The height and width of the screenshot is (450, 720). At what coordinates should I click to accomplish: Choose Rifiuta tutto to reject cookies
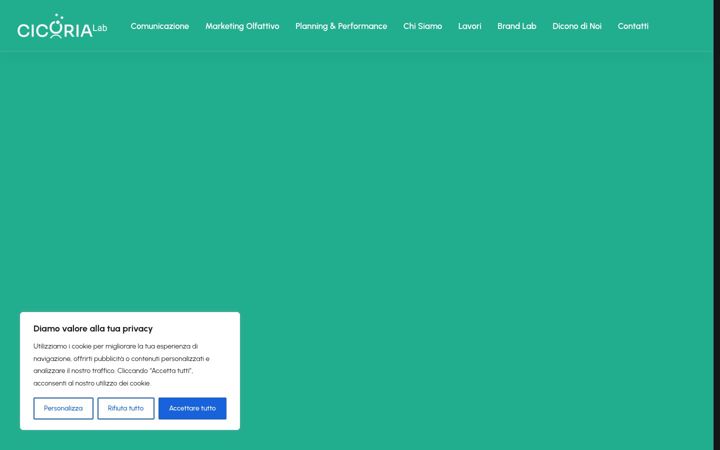(x=126, y=408)
